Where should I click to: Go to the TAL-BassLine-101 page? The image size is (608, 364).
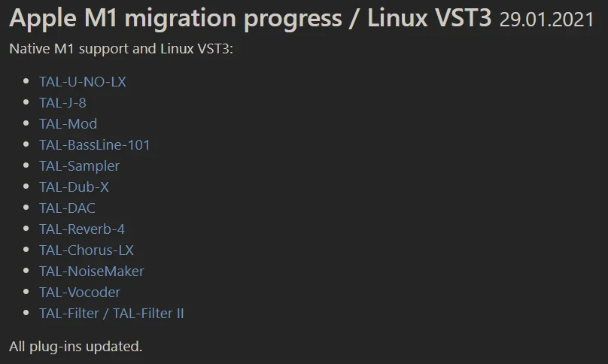coord(95,144)
